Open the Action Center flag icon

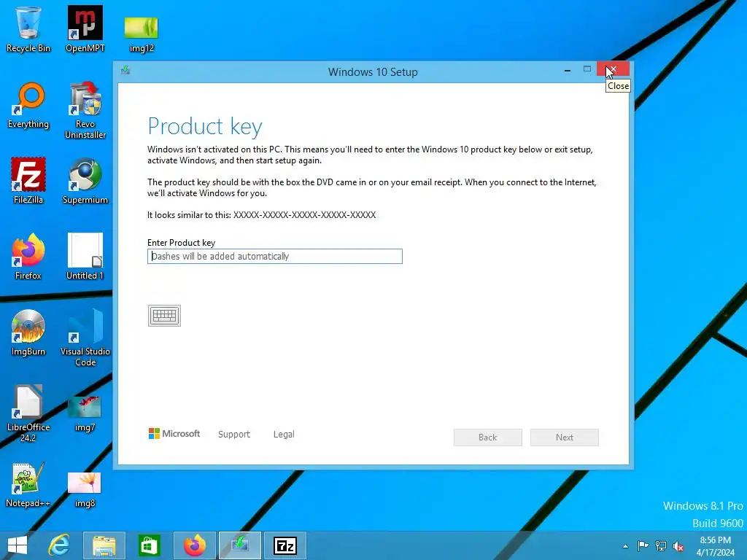click(643, 545)
